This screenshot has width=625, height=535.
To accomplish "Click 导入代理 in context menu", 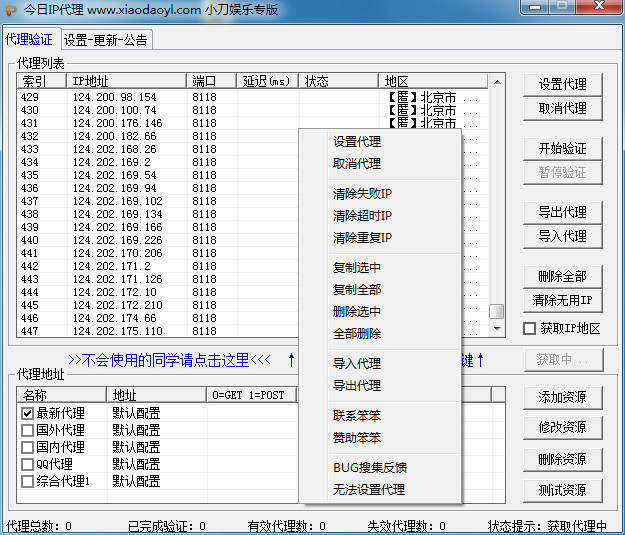I will tap(356, 364).
